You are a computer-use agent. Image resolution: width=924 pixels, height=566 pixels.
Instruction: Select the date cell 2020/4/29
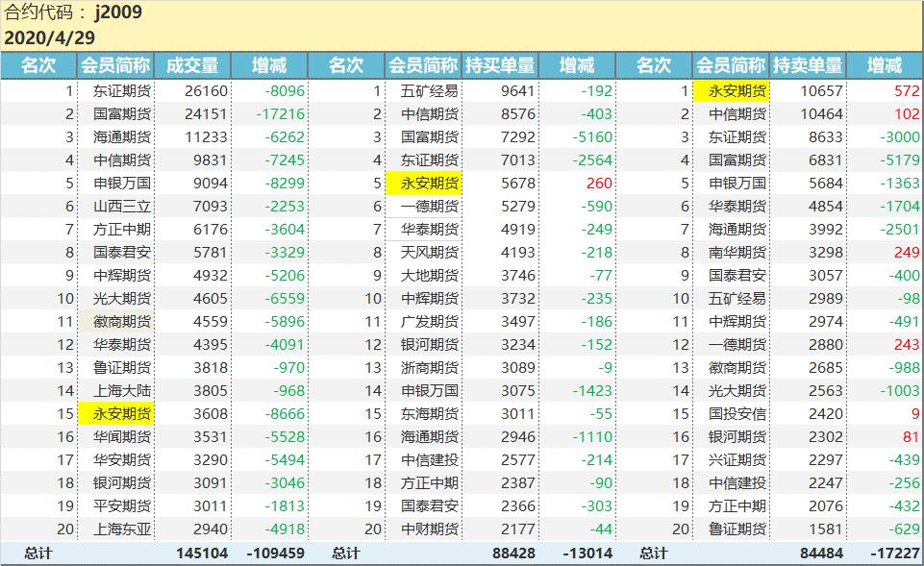(50, 37)
